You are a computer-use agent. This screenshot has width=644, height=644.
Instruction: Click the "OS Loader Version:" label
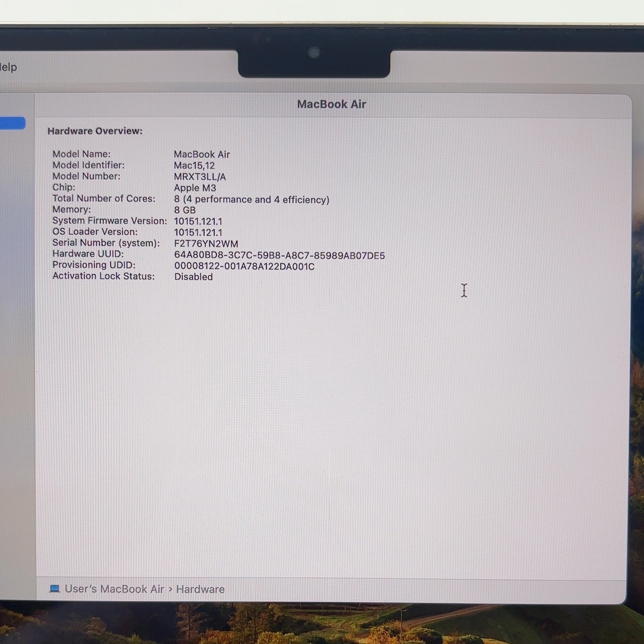95,232
